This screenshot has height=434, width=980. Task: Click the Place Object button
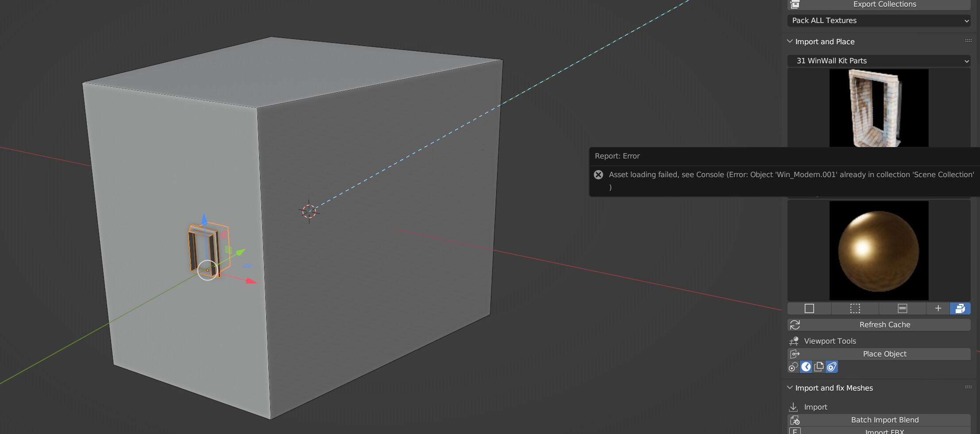click(879, 354)
